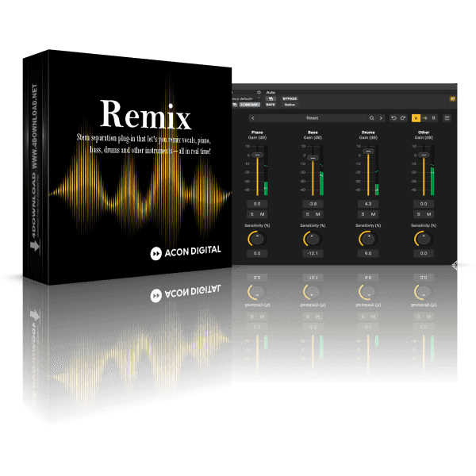Screen dimensions: 476x476
Task: Click the Other gain fader handle
Action: click(424, 155)
